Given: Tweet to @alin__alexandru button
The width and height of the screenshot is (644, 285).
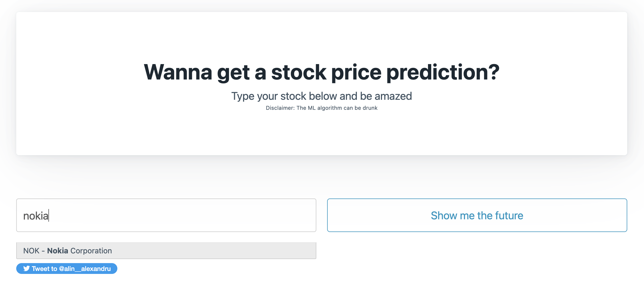Looking at the screenshot, I should pyautogui.click(x=67, y=269).
